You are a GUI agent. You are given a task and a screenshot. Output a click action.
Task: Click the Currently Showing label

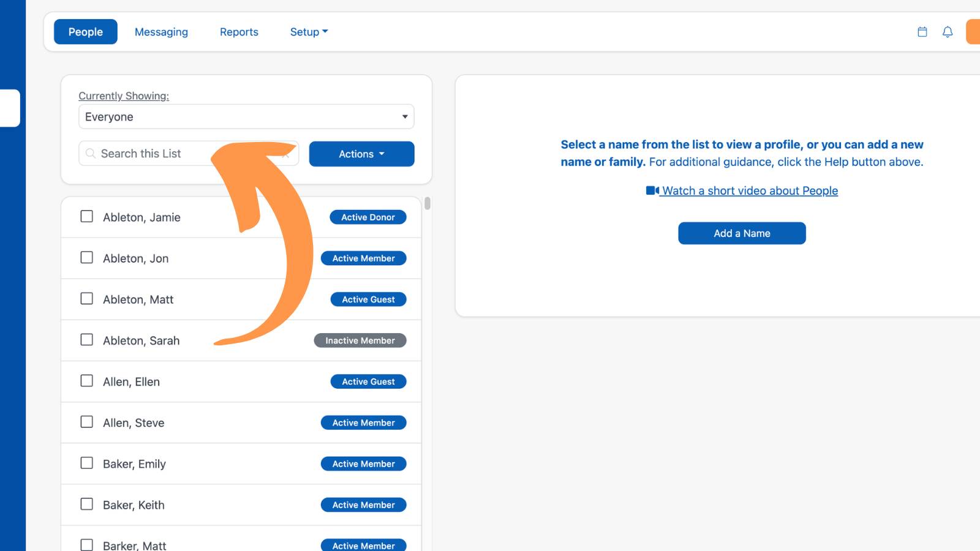pyautogui.click(x=124, y=96)
